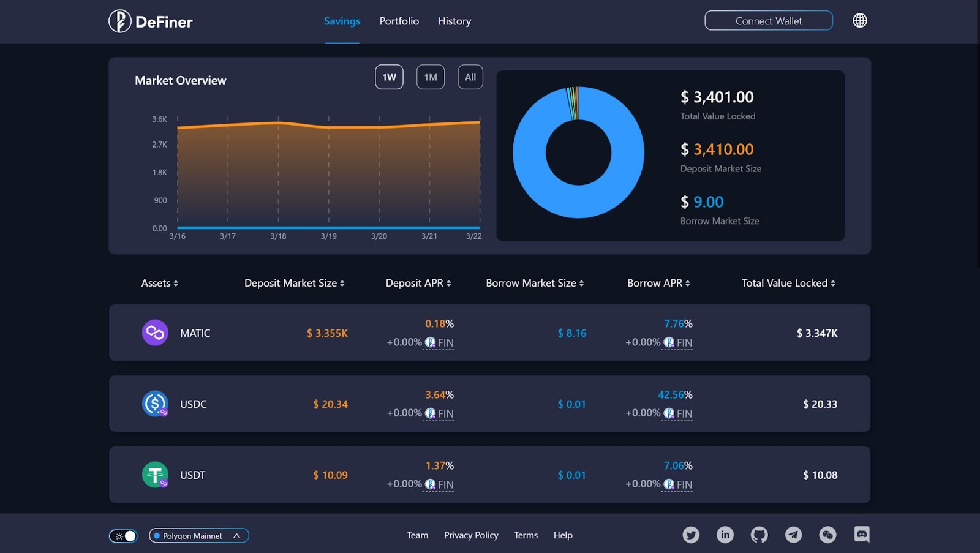Switch to the Savings tab
This screenshot has width=980, height=553.
click(342, 21)
